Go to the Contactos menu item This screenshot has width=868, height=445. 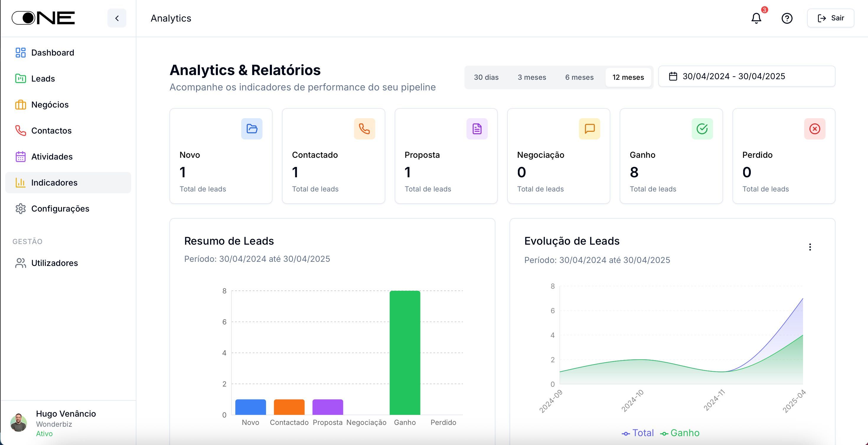coord(68,131)
